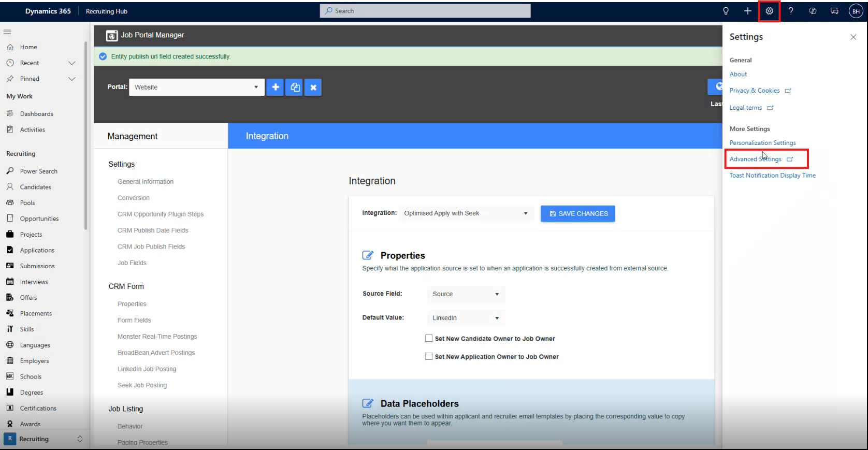Select Monster Real-Time Postings

pos(157,337)
